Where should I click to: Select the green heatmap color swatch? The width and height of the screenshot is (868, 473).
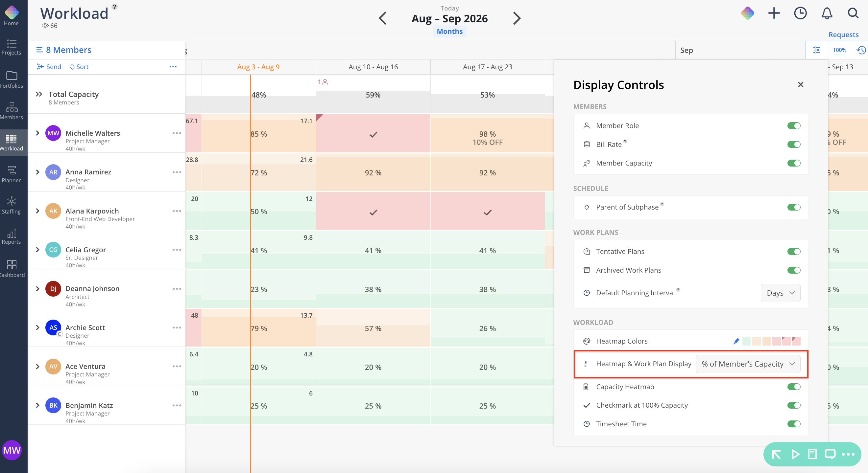(746, 341)
